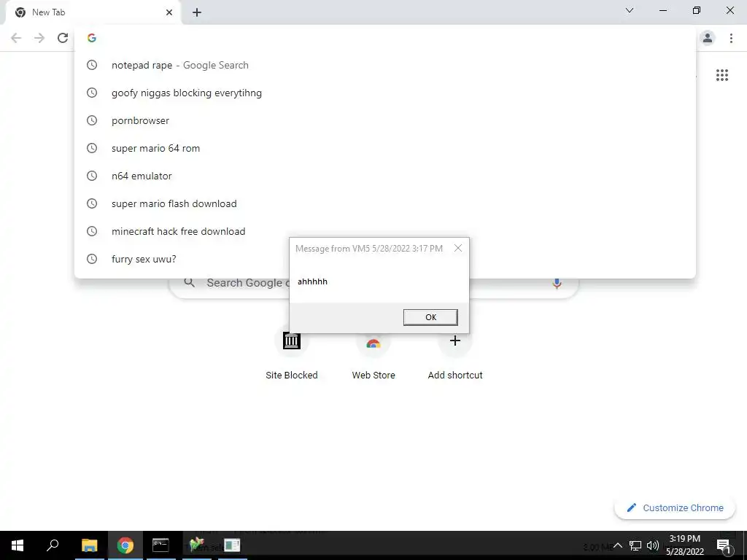Choose the 'n64 emulator' suggestion
Viewport: 747px width, 560px height.
point(385,176)
